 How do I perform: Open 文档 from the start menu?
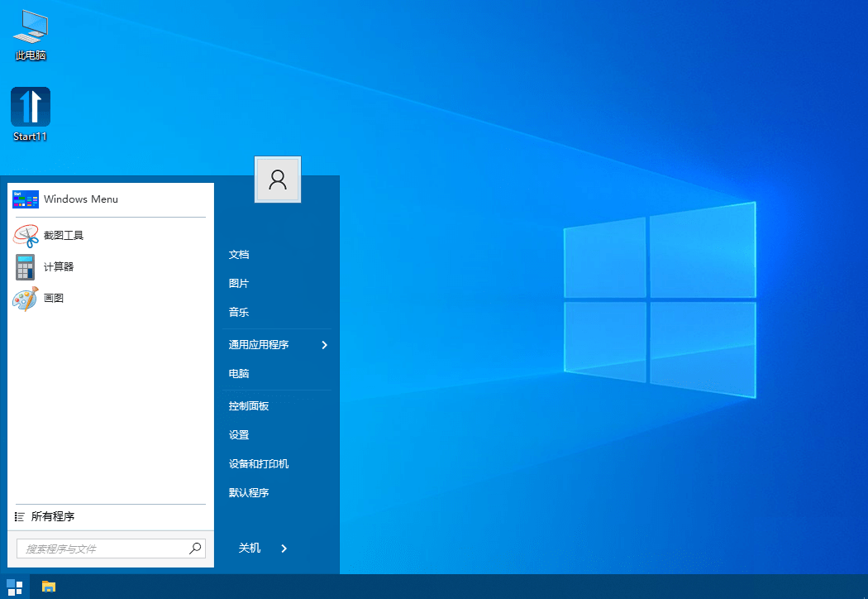pos(239,254)
